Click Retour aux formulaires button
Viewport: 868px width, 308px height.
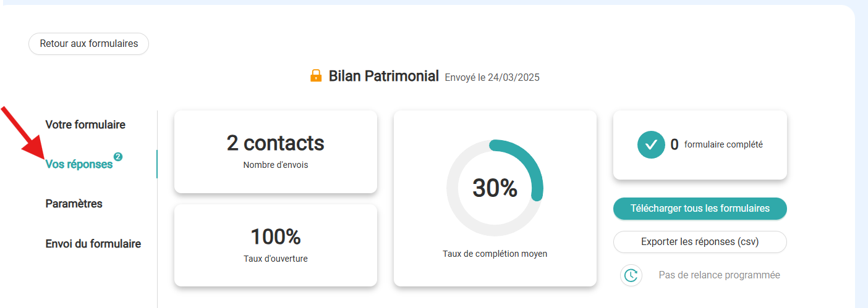[88, 44]
